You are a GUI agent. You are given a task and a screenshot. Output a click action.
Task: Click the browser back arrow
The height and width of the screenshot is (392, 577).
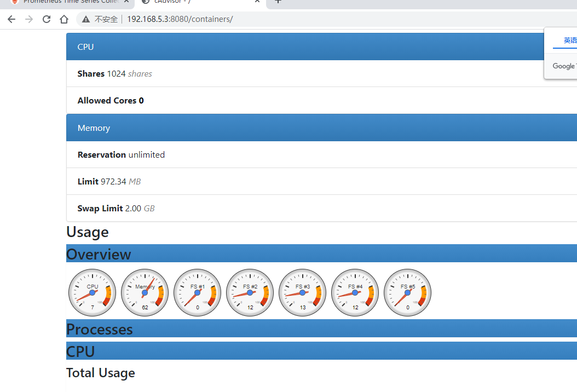click(x=11, y=19)
